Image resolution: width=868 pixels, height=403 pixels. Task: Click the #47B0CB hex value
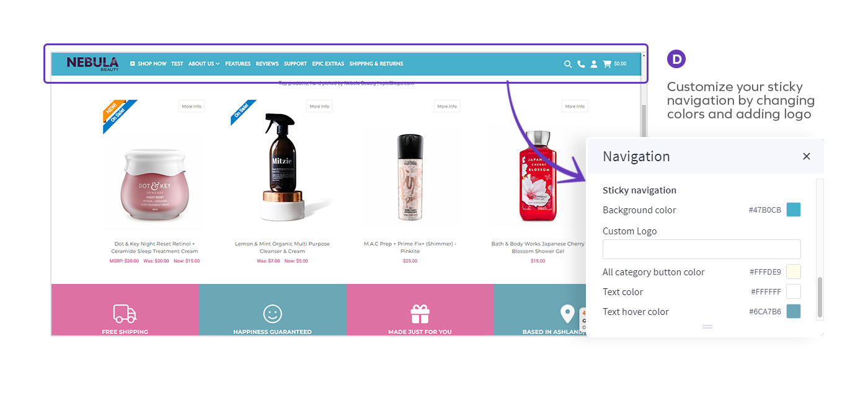[x=765, y=210]
